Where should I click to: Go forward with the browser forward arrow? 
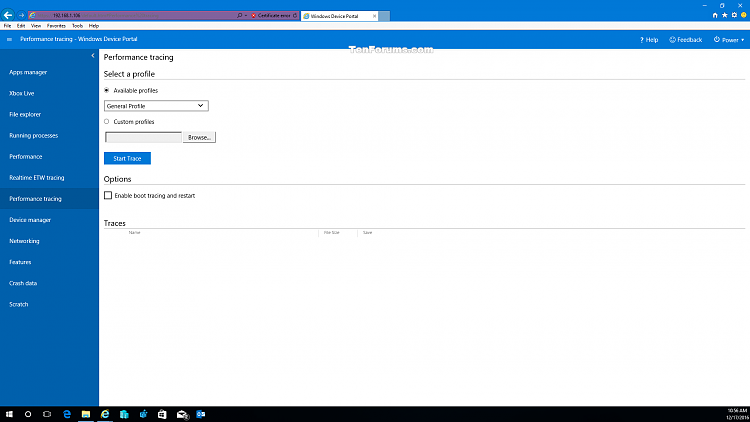21,15
